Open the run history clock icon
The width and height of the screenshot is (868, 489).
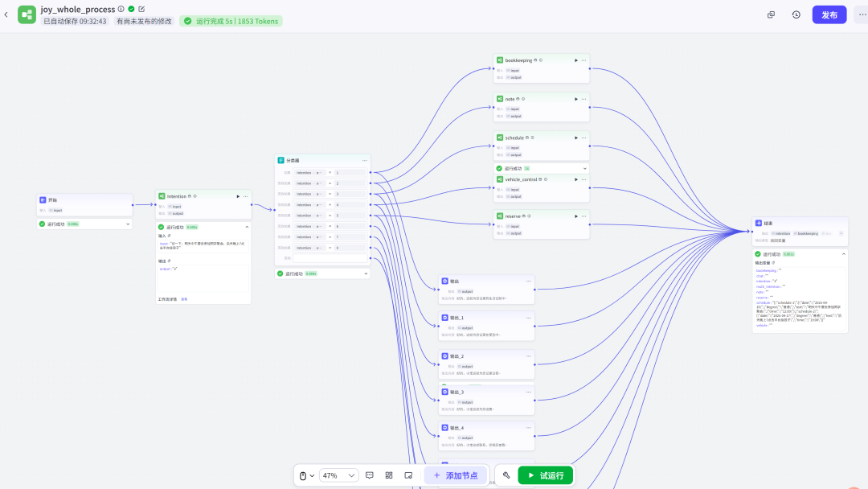[796, 14]
